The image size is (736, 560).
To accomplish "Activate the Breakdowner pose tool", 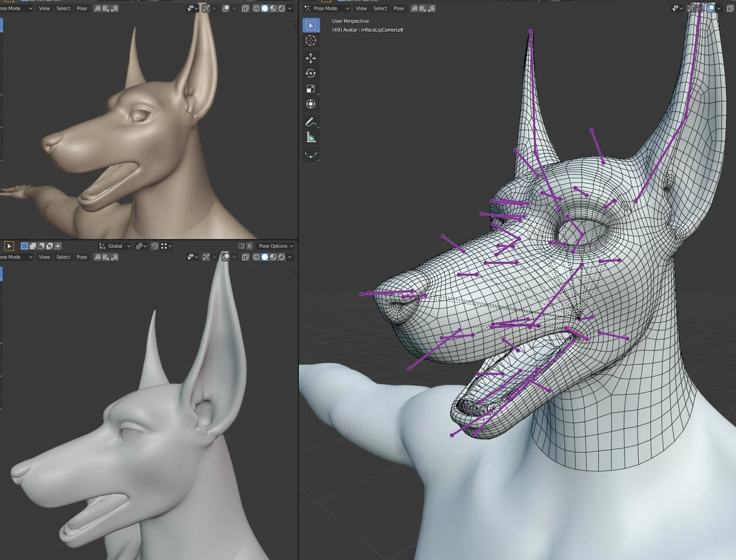I will pyautogui.click(x=311, y=155).
